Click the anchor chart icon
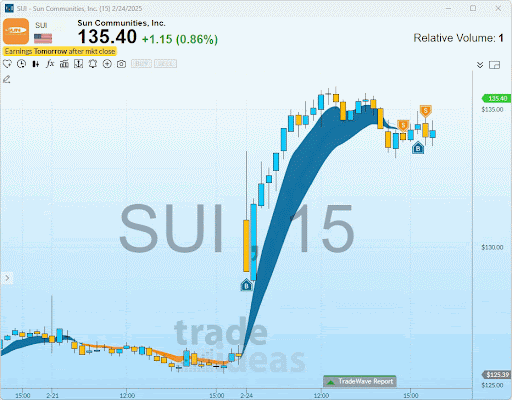Image resolution: width=512 pixels, height=400 pixels. [78, 63]
